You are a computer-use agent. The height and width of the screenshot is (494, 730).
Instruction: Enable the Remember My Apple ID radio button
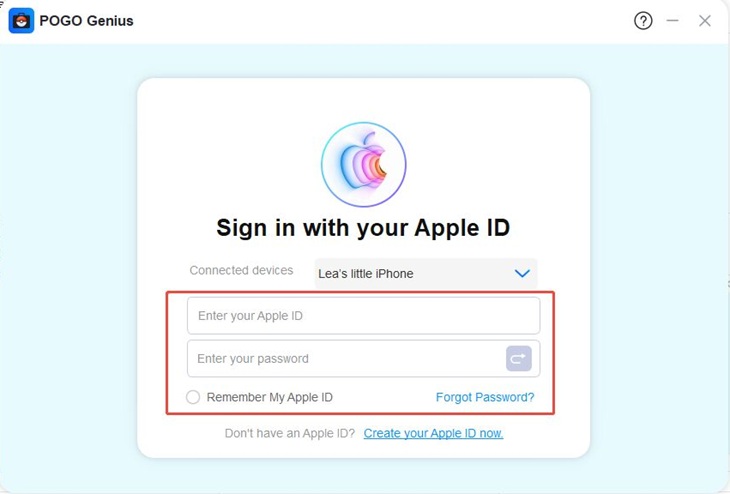point(193,397)
